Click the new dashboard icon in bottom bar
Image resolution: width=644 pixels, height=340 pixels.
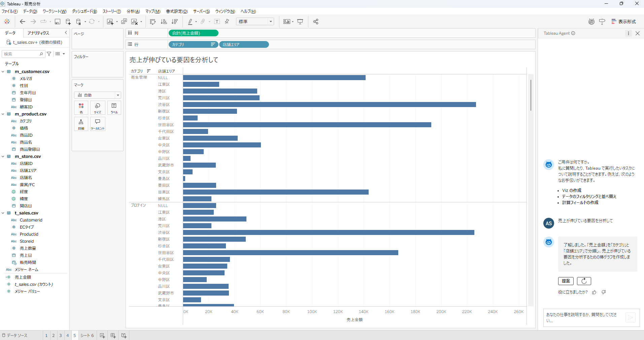(x=113, y=336)
